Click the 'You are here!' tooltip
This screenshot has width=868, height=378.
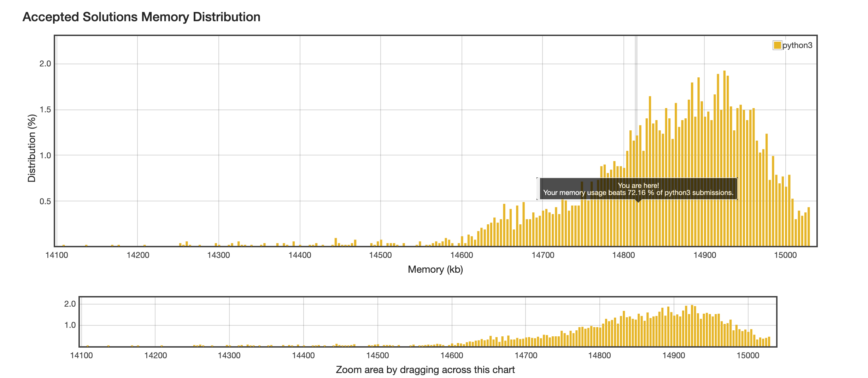coord(638,189)
